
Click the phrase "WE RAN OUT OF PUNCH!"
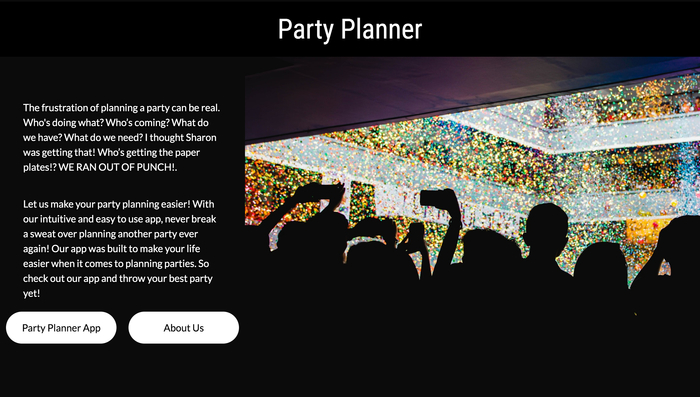pos(117,167)
